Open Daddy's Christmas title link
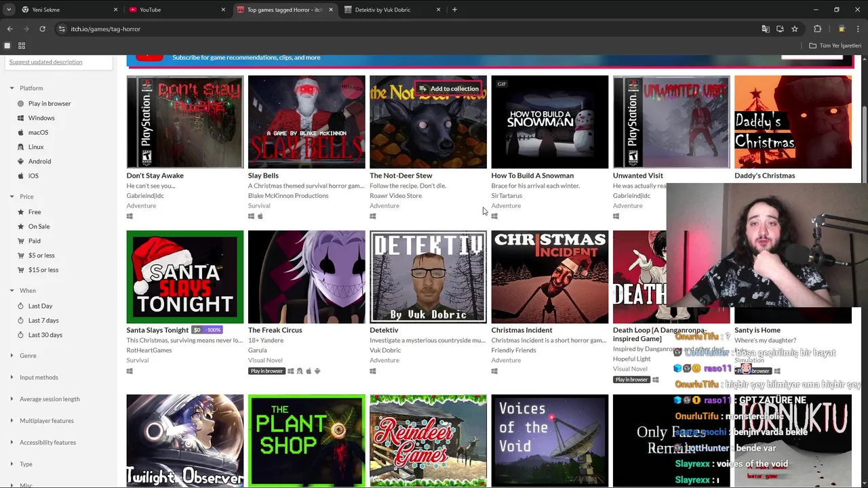The image size is (868, 488). click(764, 176)
